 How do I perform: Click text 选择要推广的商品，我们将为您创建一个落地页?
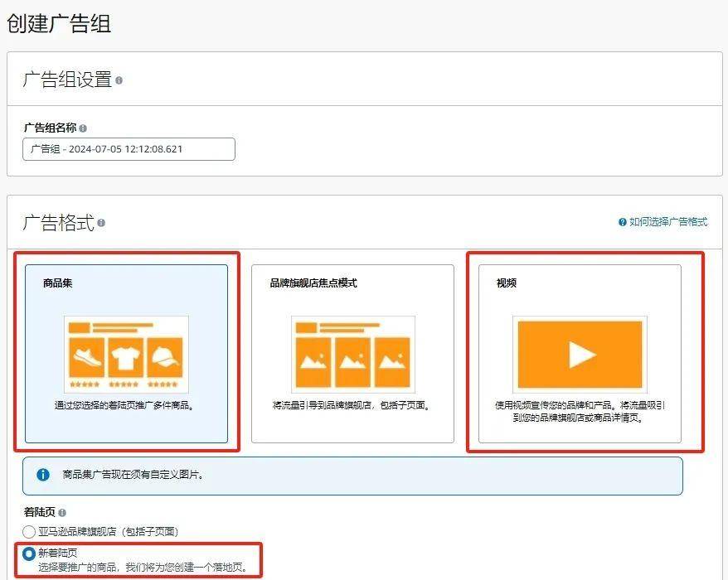(144, 568)
